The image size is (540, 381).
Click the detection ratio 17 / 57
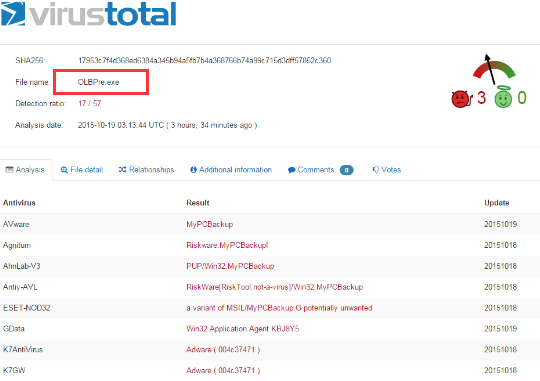click(x=90, y=103)
